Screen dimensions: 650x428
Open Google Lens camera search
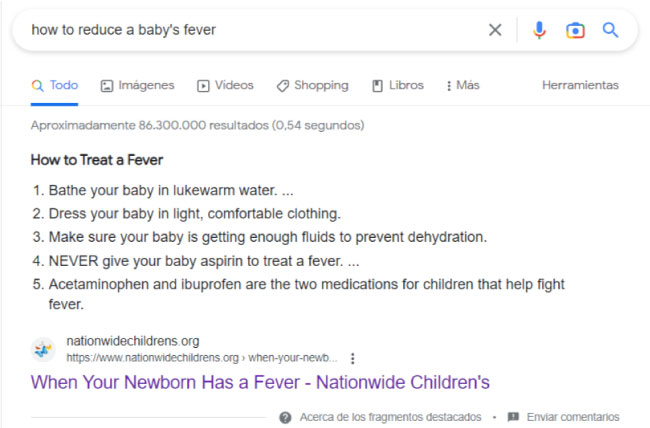click(575, 30)
